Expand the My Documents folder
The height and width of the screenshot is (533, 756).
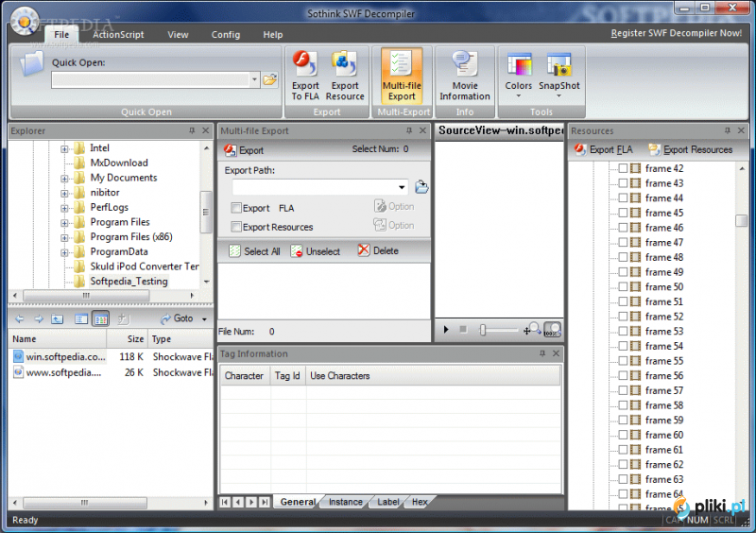click(64, 179)
